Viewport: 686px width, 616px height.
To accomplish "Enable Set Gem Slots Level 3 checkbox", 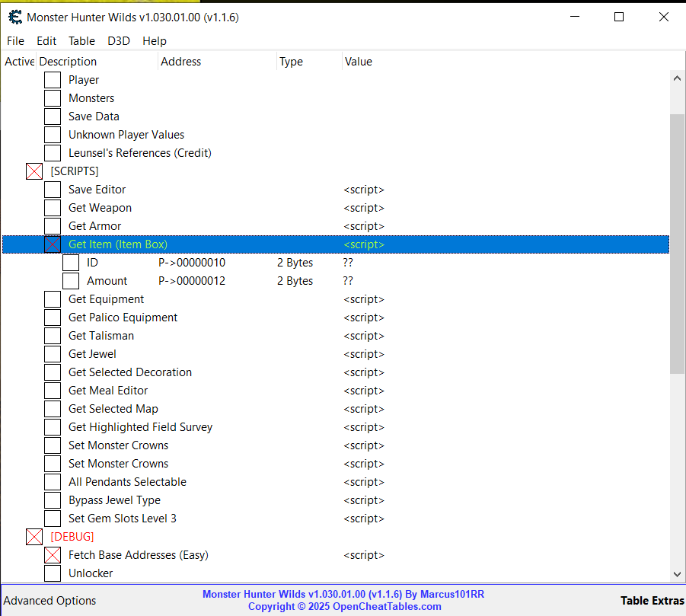I will (x=53, y=519).
